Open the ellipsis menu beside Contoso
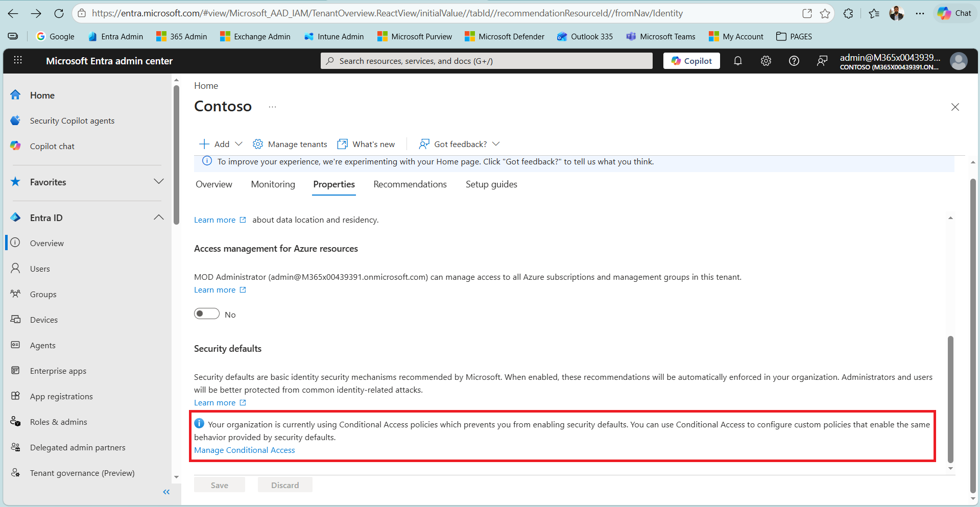The height and width of the screenshot is (507, 980). 272,107
